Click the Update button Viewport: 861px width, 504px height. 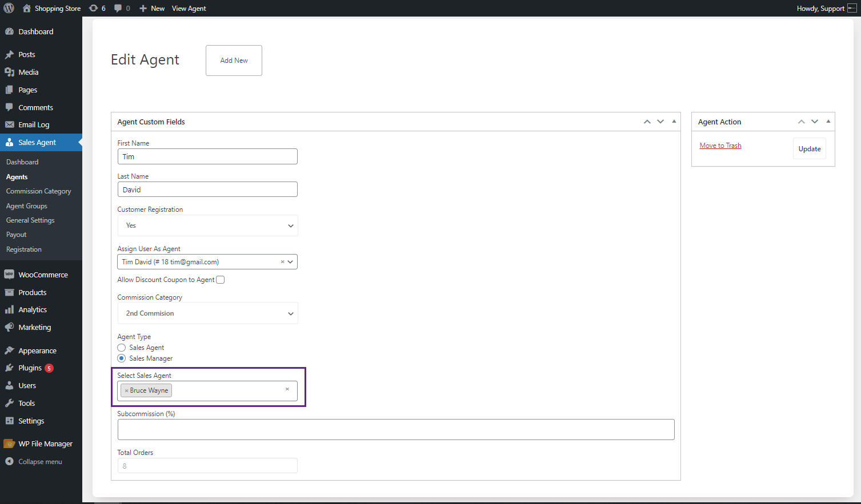point(810,149)
